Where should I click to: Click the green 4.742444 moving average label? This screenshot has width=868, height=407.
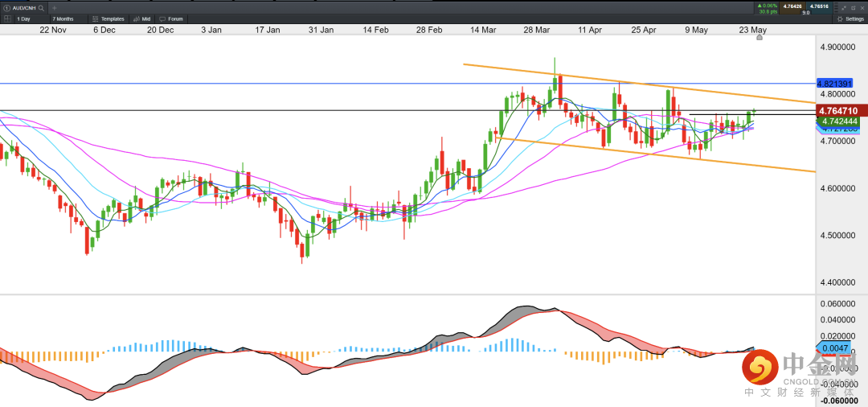click(x=840, y=121)
